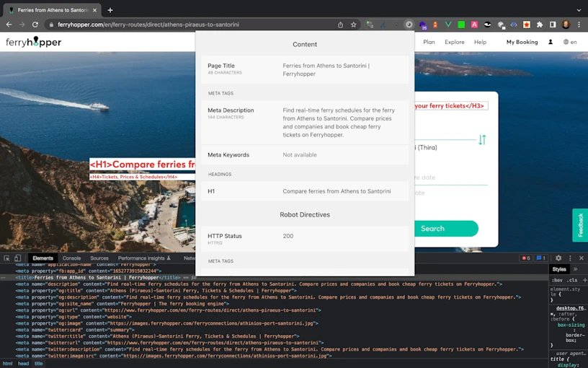Show more Styles pane tabs chevron
Image resolution: width=588 pixels, height=368 pixels.
[x=575, y=269]
